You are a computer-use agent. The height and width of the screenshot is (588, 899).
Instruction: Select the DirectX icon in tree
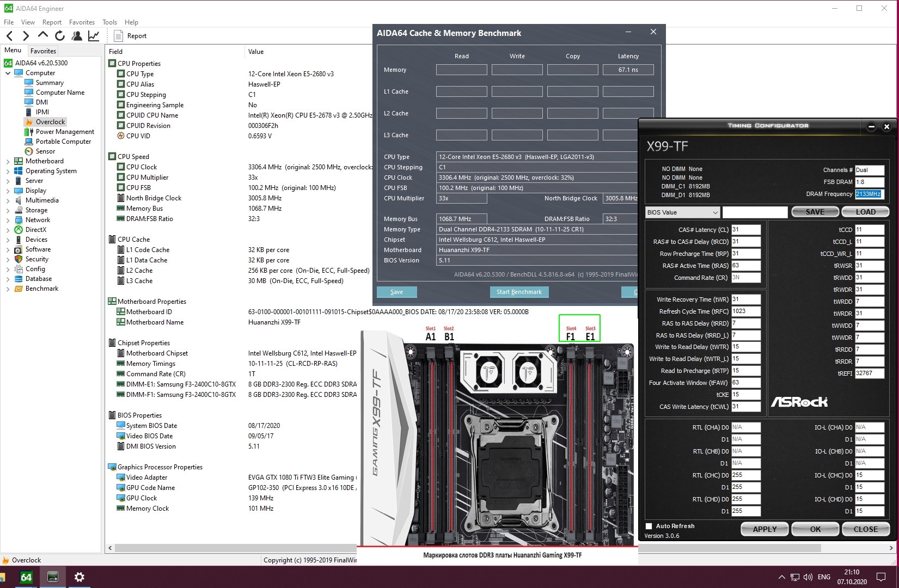tap(19, 230)
